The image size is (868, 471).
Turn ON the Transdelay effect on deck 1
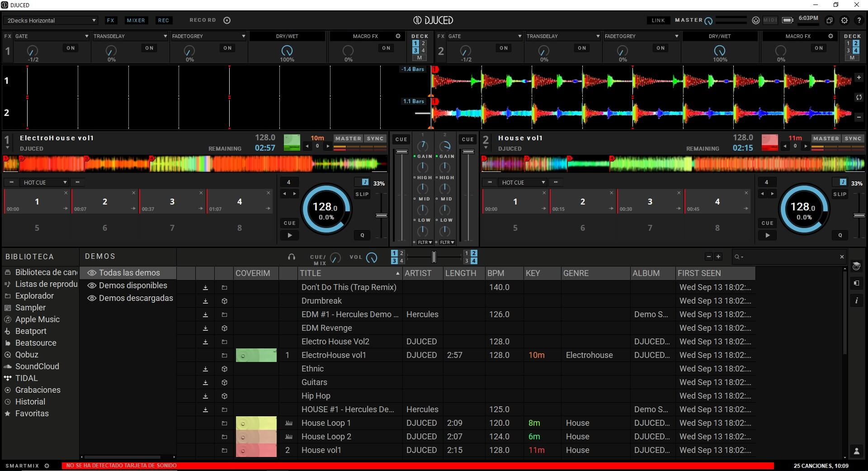point(149,48)
